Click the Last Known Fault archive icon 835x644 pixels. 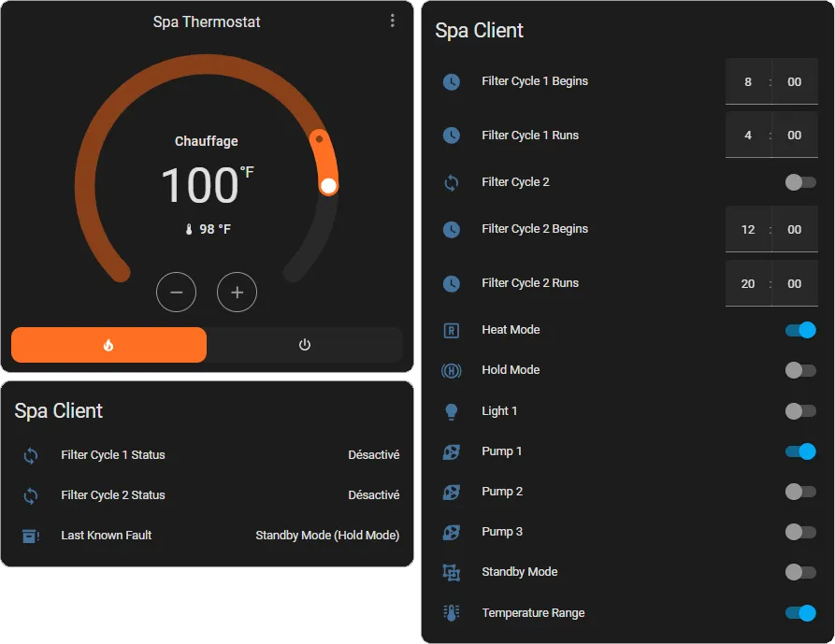(30, 536)
